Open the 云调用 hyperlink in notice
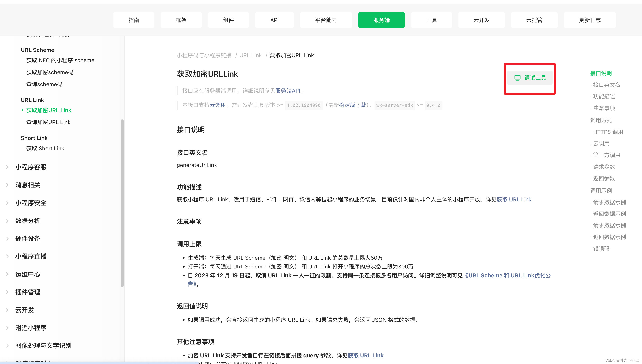The width and height of the screenshot is (642, 364). click(217, 105)
